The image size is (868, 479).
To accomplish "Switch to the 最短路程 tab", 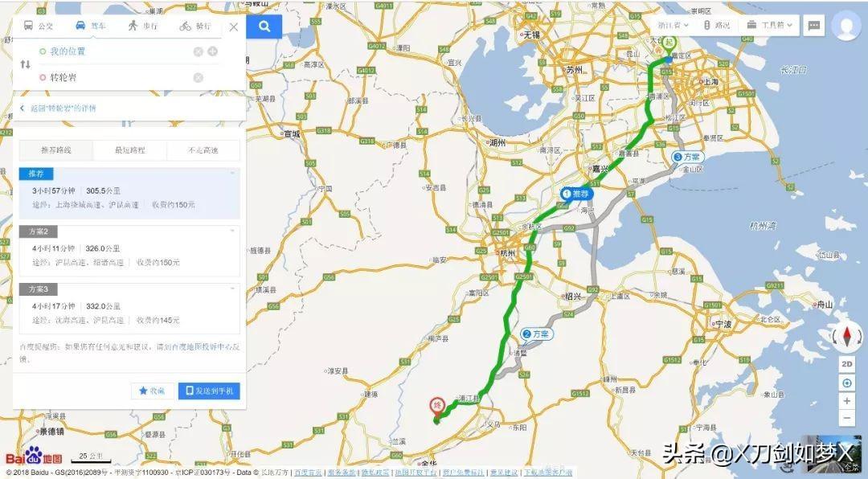I will point(130,150).
